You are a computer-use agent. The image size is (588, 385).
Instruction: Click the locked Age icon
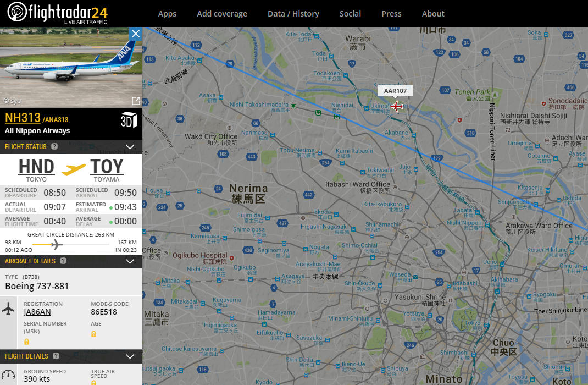point(94,334)
